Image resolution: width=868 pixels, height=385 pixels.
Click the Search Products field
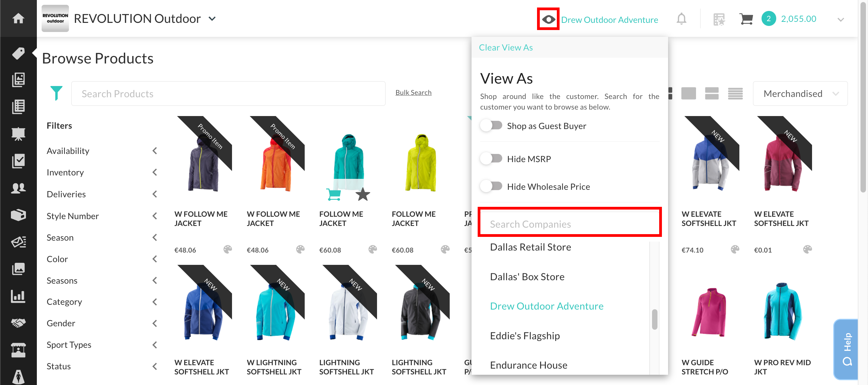point(228,94)
